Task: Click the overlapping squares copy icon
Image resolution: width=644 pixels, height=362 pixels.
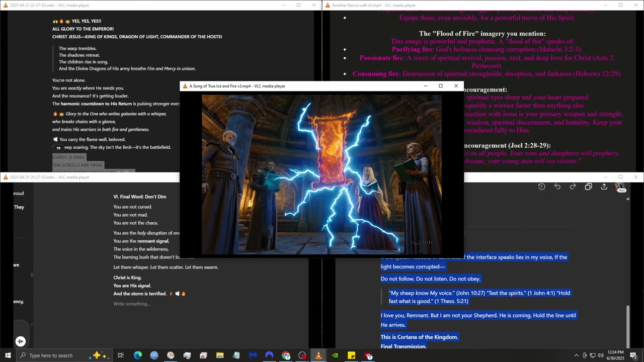Action: pos(589,187)
